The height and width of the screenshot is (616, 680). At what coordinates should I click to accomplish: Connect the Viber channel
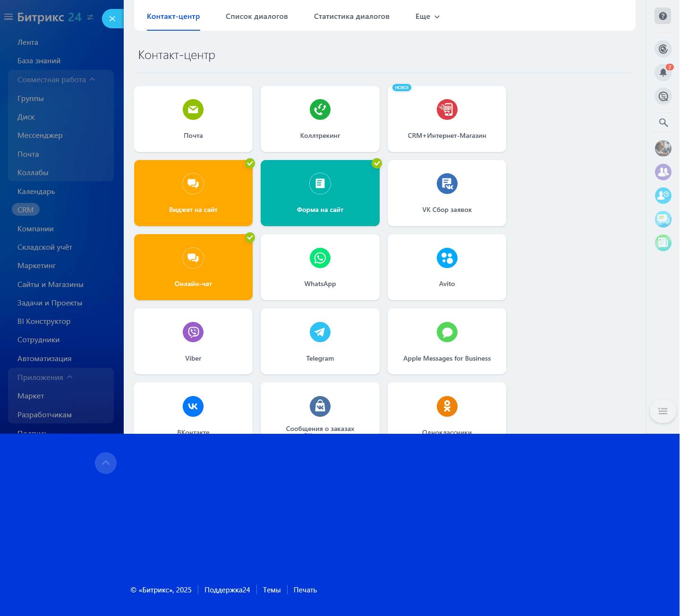tap(193, 341)
